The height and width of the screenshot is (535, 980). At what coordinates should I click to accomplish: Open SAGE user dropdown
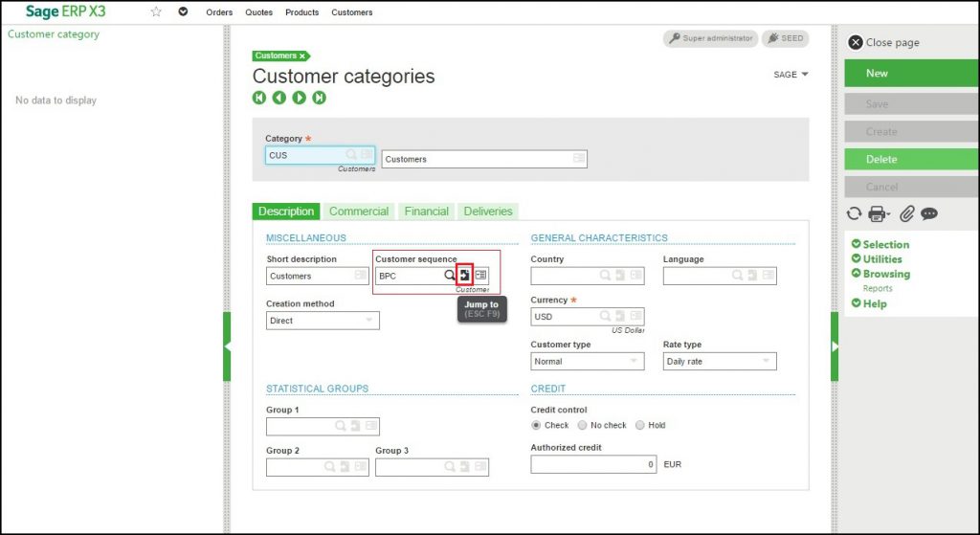point(791,75)
